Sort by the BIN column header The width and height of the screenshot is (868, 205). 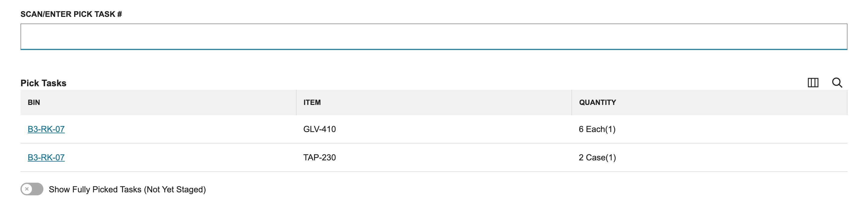34,102
